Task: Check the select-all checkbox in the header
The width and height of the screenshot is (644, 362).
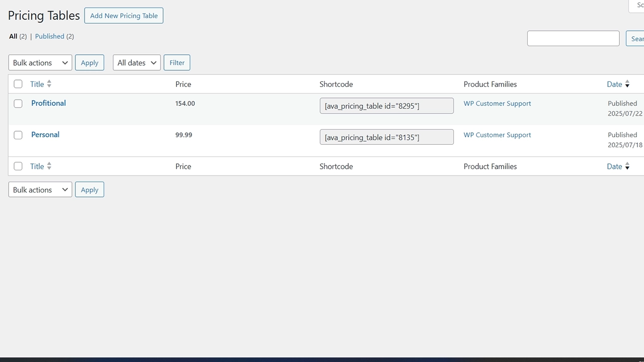Action: click(18, 84)
